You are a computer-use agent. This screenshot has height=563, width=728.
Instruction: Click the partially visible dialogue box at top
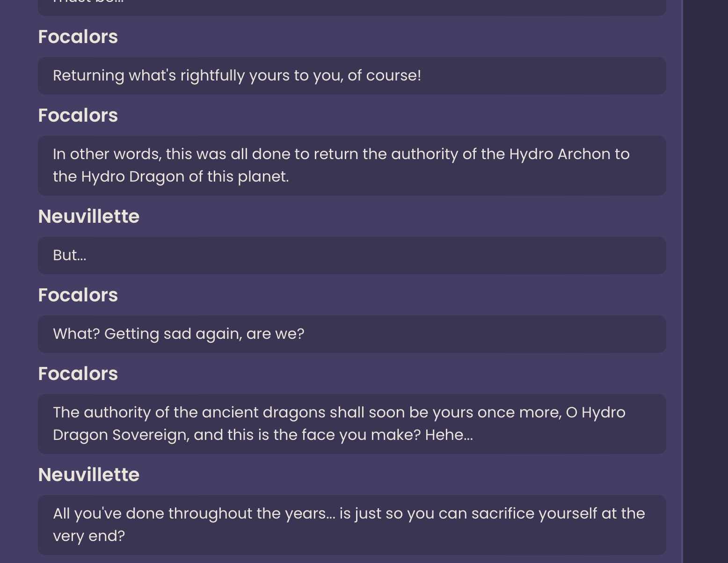[x=352, y=7]
